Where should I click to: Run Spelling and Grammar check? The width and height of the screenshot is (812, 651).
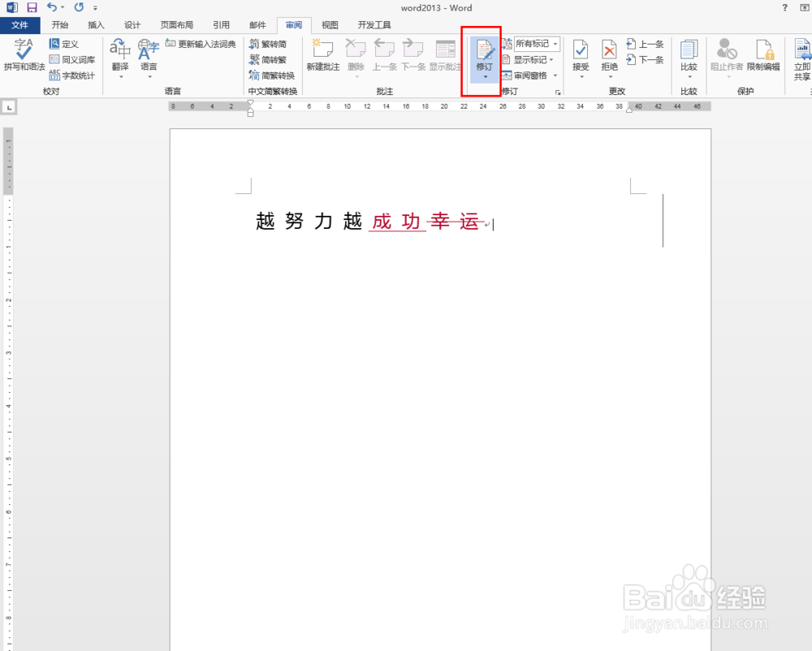coord(24,55)
